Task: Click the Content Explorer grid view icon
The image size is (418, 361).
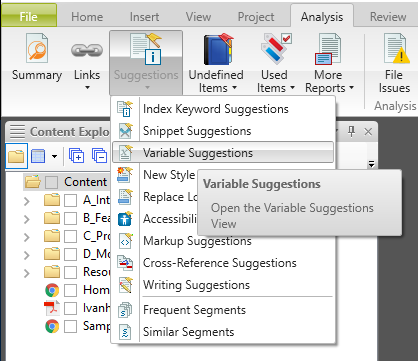Action: [x=38, y=156]
